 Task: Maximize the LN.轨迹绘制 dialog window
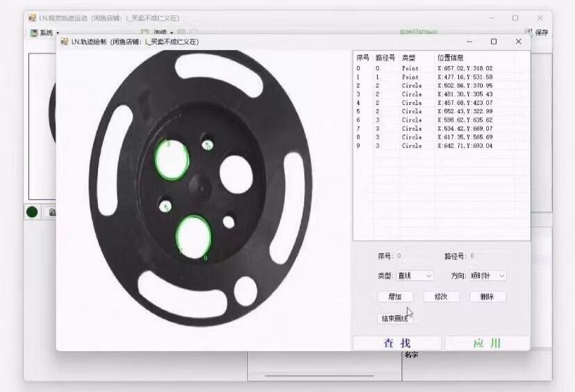[494, 42]
